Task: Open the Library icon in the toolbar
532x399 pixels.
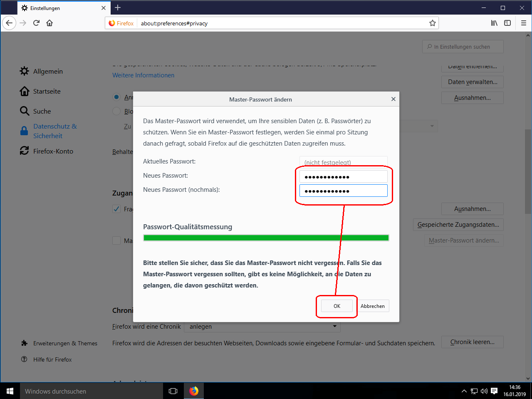Action: click(x=494, y=23)
